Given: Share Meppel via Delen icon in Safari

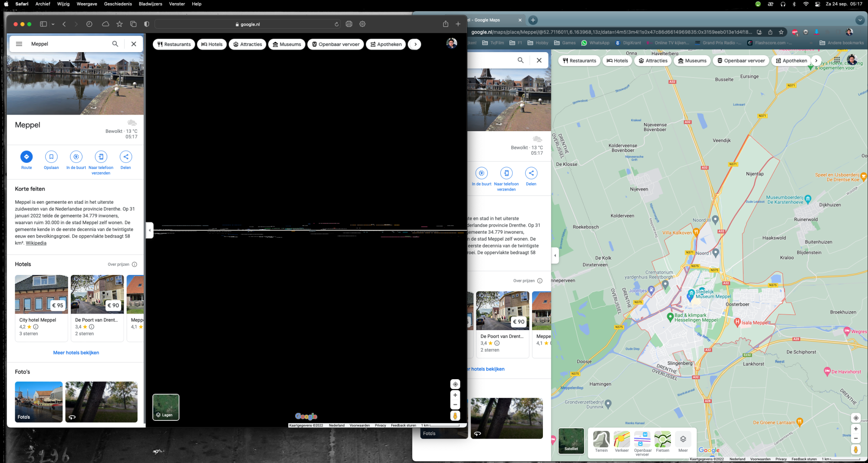Looking at the screenshot, I should pos(126,157).
